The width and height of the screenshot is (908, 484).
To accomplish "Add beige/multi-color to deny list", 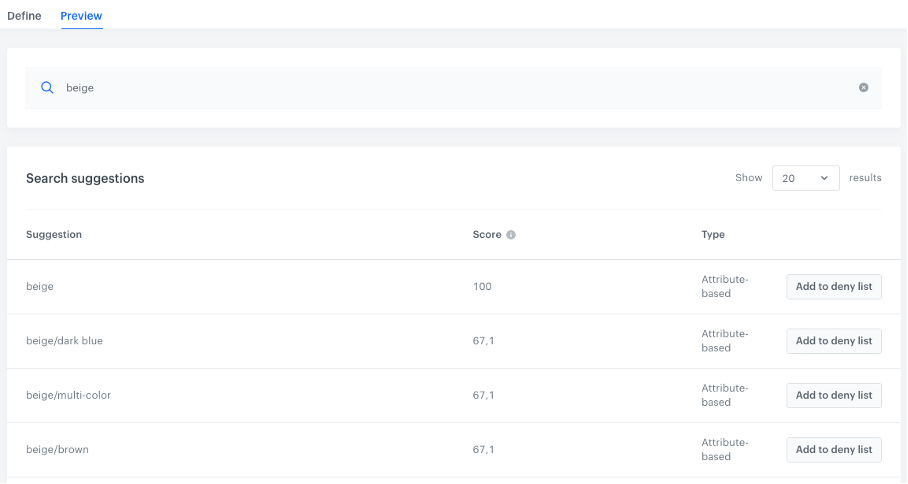I will click(833, 395).
